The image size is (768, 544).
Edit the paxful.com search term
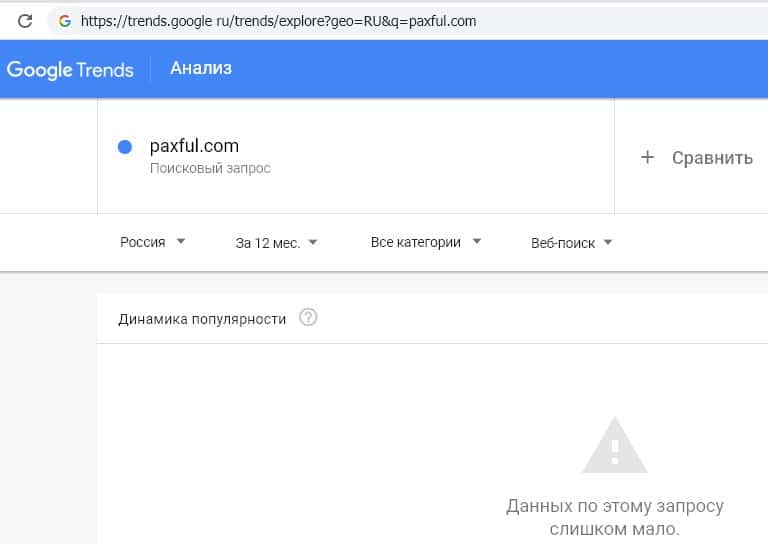tap(194, 146)
